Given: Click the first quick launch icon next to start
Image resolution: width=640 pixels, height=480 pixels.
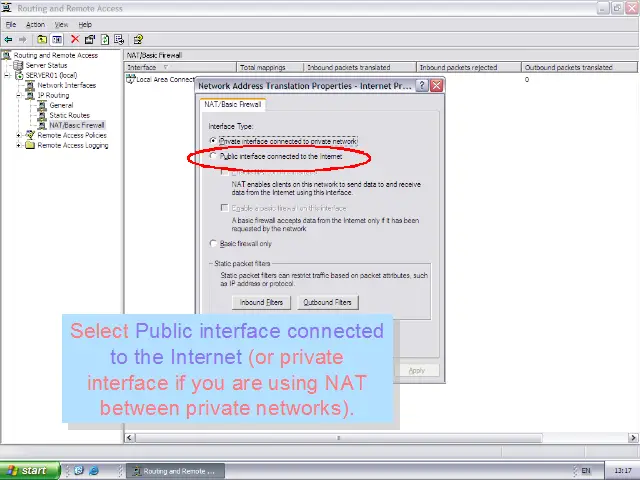Looking at the screenshot, I should click(79, 471).
